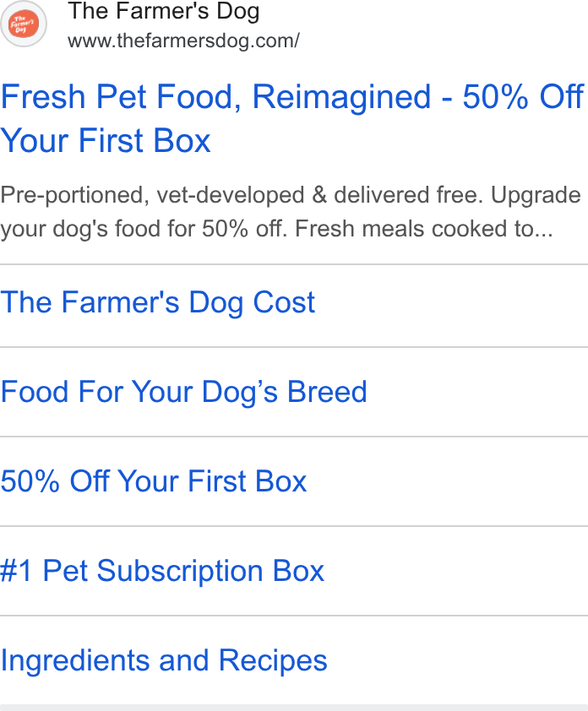Screen dimensions: 588x711
Task: Click the blank row space beside Ingredients and Recipes
Action: (457, 660)
